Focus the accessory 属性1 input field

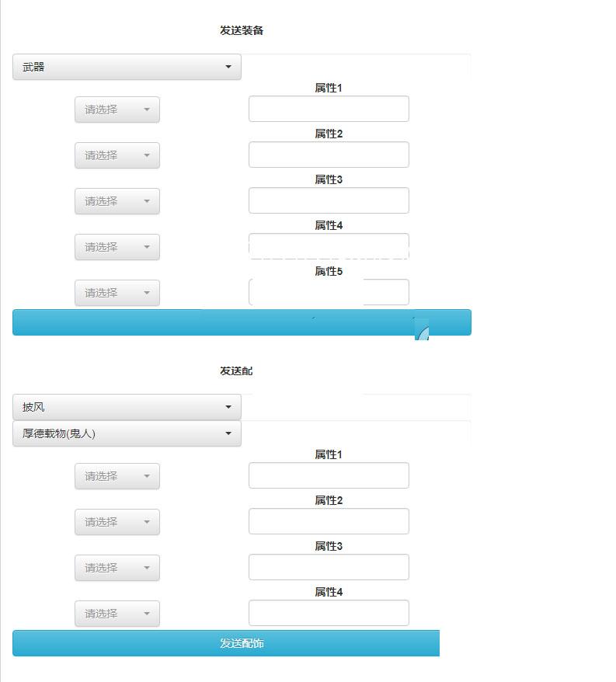click(x=329, y=476)
